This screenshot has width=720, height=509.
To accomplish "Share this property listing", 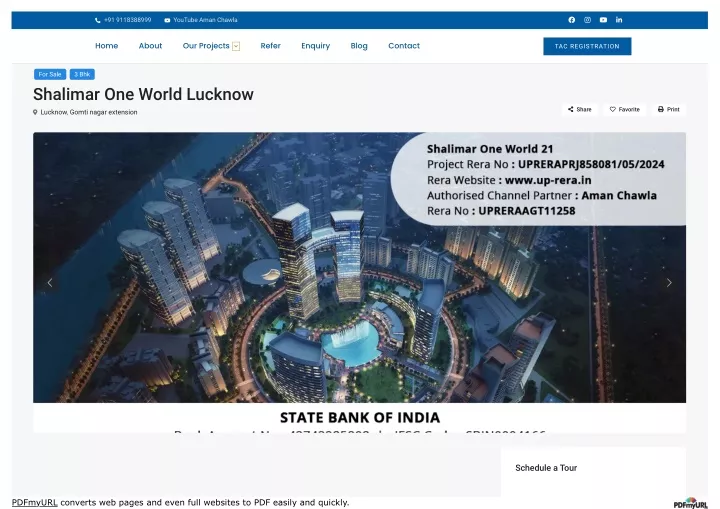I will tap(579, 109).
